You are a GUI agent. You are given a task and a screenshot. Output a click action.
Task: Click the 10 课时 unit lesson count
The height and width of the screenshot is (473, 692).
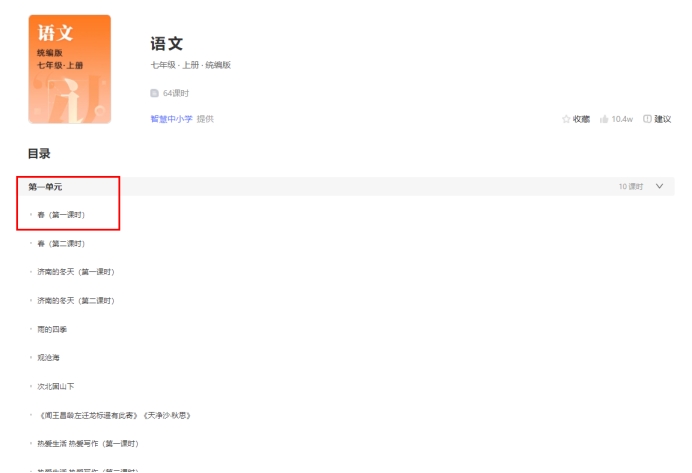(630, 187)
